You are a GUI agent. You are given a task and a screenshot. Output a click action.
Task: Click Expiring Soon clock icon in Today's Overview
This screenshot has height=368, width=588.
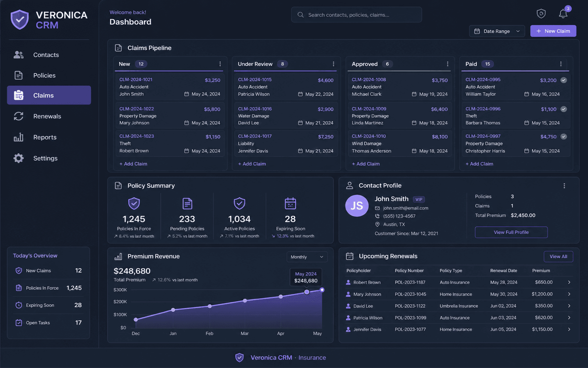point(19,305)
